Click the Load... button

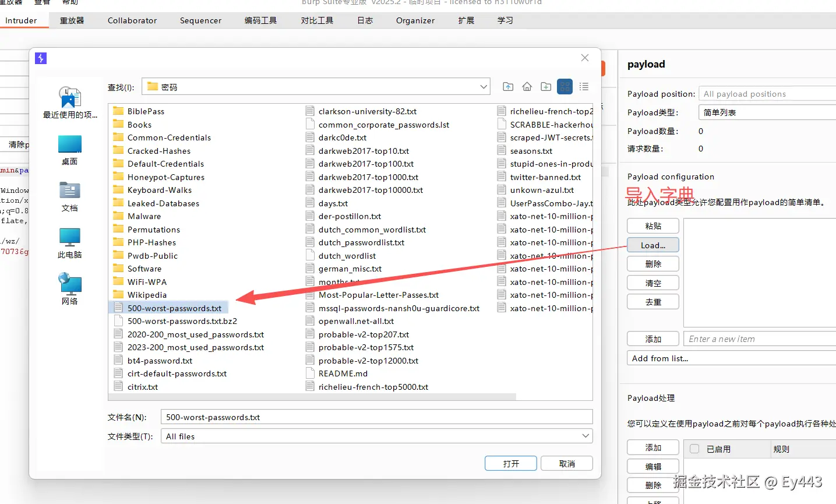653,245
